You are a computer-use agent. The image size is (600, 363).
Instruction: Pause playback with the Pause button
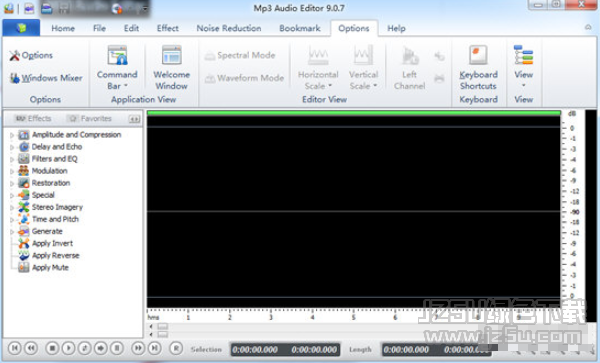click(117, 348)
